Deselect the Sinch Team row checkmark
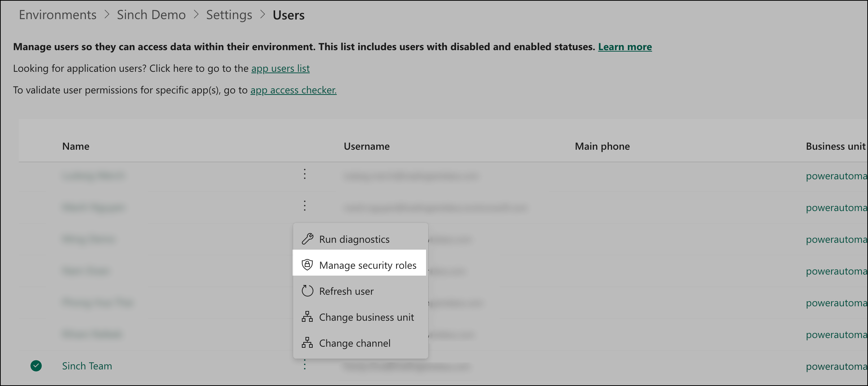The height and width of the screenshot is (386, 868). pos(36,366)
